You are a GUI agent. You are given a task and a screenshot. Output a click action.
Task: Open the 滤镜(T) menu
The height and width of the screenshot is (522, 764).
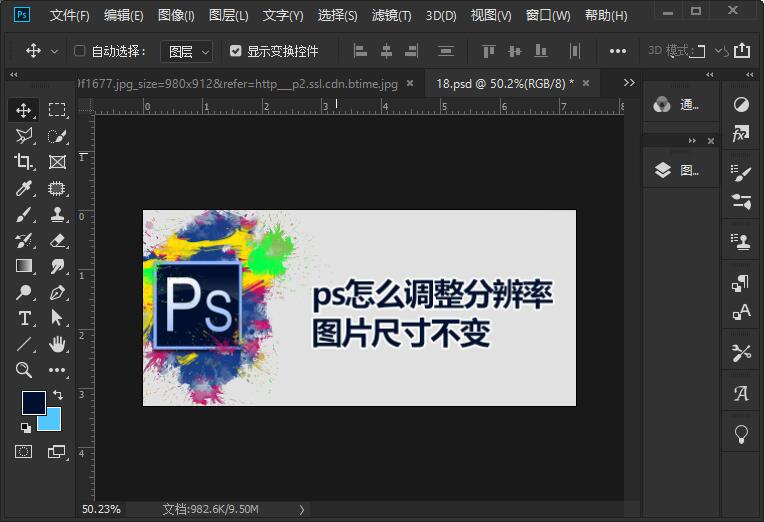391,16
